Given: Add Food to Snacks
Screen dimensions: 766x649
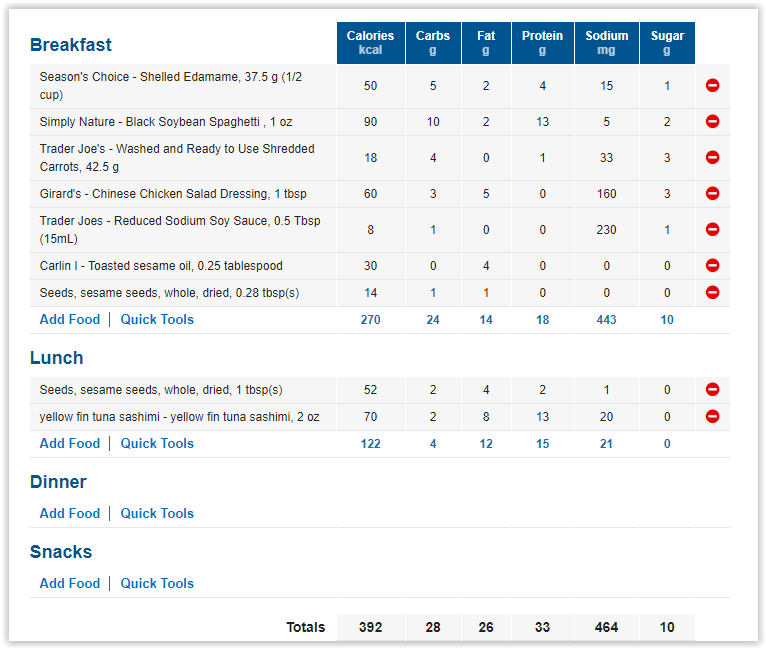Looking at the screenshot, I should coord(70,583).
